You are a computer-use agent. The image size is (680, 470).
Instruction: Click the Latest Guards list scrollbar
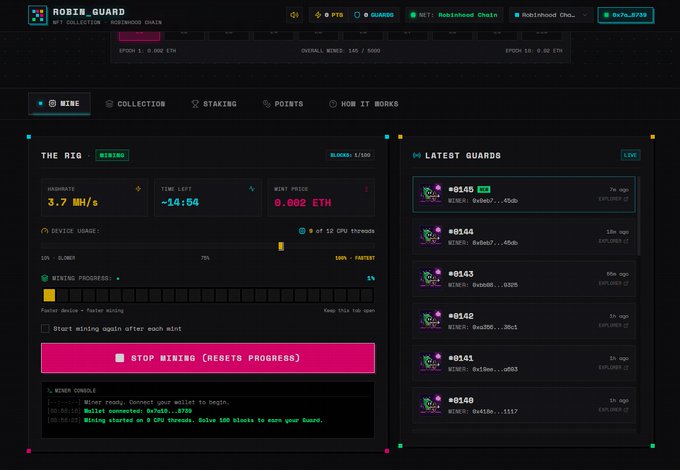click(638, 215)
